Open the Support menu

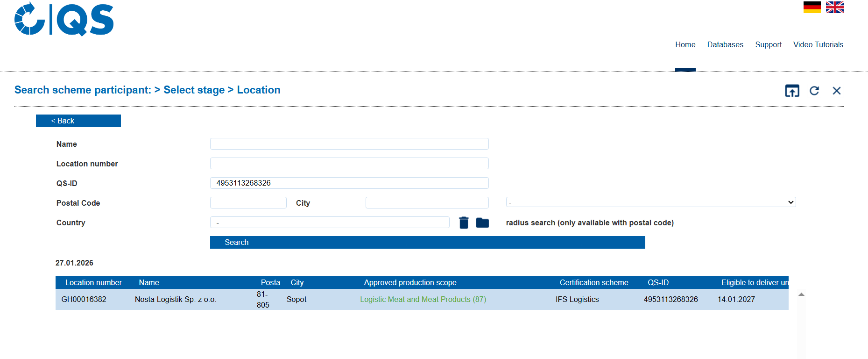[x=768, y=45]
